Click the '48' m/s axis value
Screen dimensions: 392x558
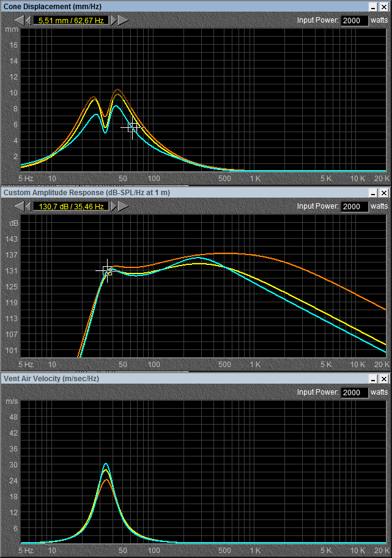pyautogui.click(x=13, y=417)
